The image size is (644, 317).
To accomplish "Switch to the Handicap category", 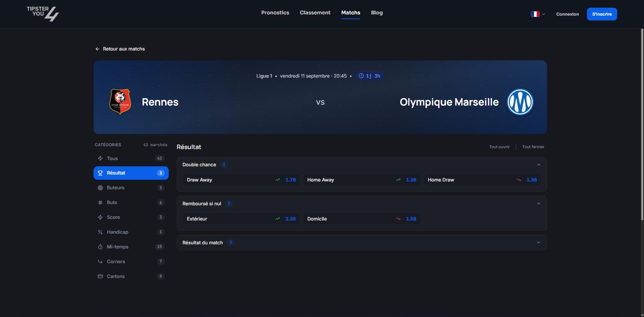I will [x=131, y=232].
